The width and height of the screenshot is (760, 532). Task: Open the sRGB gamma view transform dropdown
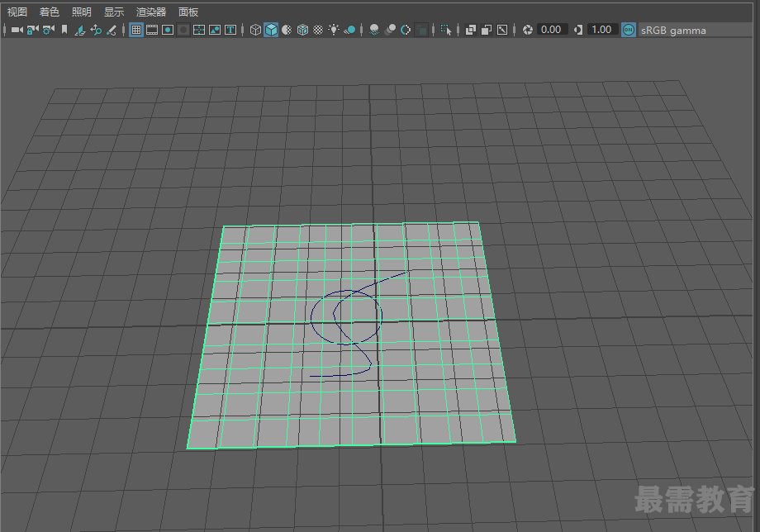point(696,30)
